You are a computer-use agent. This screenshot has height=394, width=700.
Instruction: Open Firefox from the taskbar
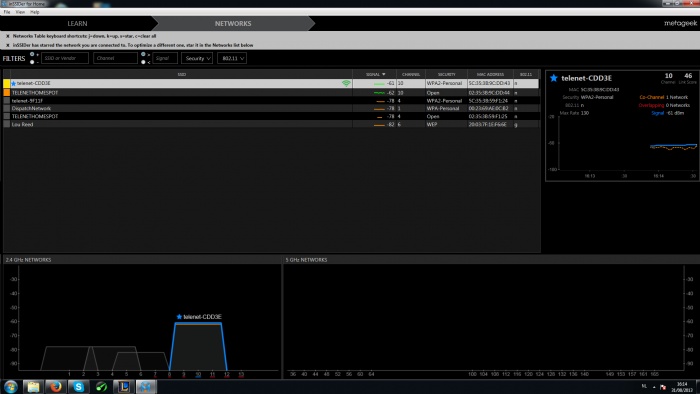pyautogui.click(x=56, y=386)
